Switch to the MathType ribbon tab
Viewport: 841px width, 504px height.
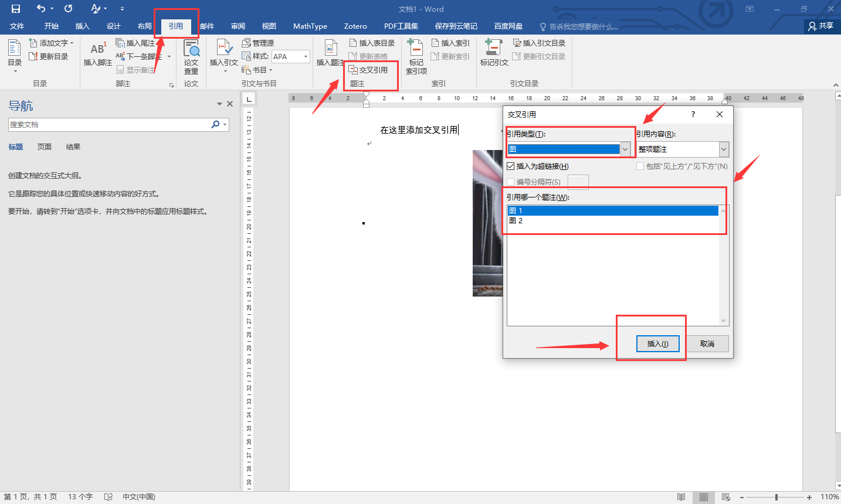click(310, 26)
